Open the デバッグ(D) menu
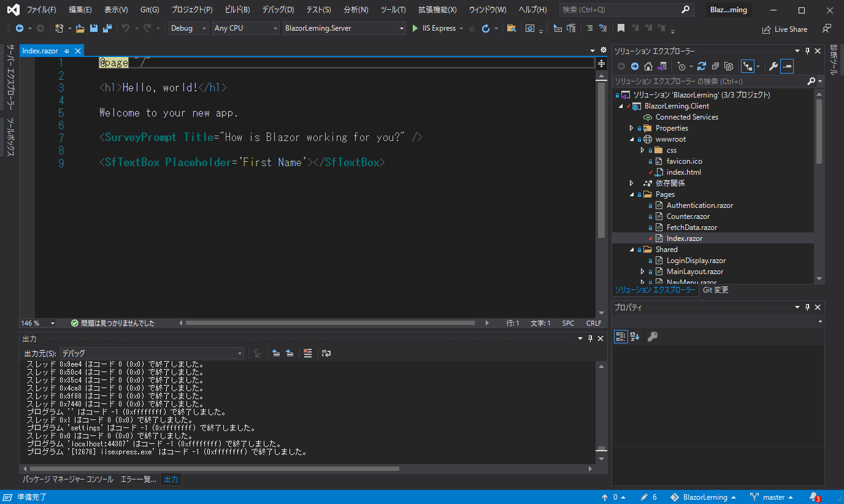Image resolution: width=844 pixels, height=504 pixels. click(278, 10)
